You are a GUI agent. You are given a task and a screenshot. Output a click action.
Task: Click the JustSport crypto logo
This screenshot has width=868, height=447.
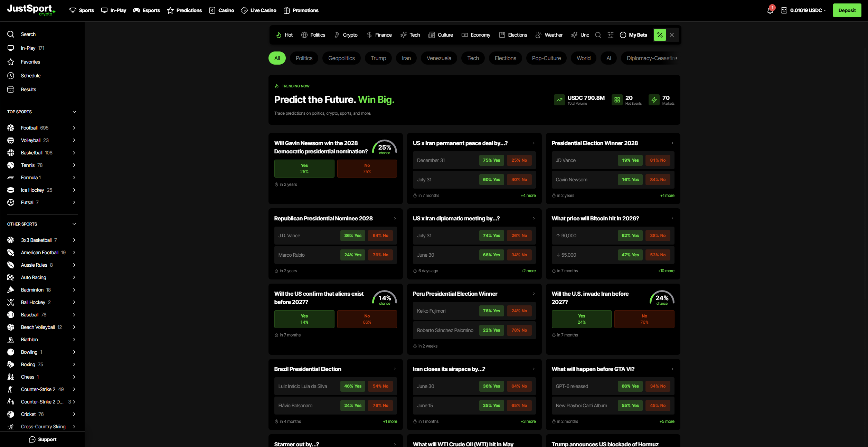[31, 10]
